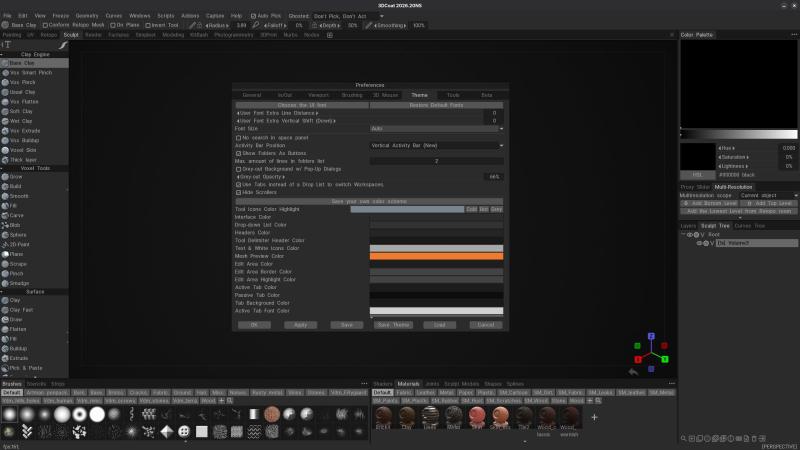Toggle Use Tabs instead of Drop List
Viewport: 800px width, 450px height.
[238, 184]
